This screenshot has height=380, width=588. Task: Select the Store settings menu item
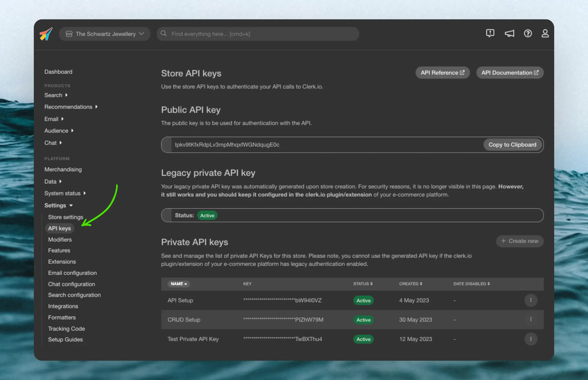pyautogui.click(x=66, y=216)
